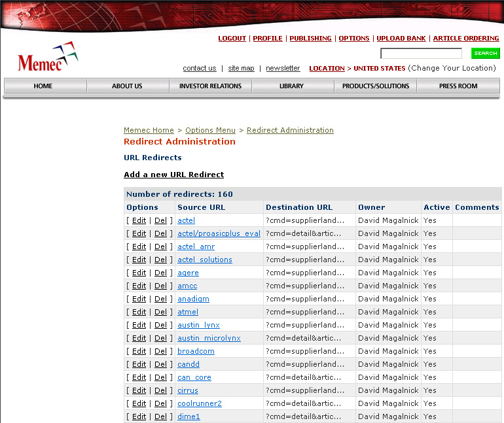Open the anadigm source link
The width and height of the screenshot is (504, 423).
coord(193,299)
